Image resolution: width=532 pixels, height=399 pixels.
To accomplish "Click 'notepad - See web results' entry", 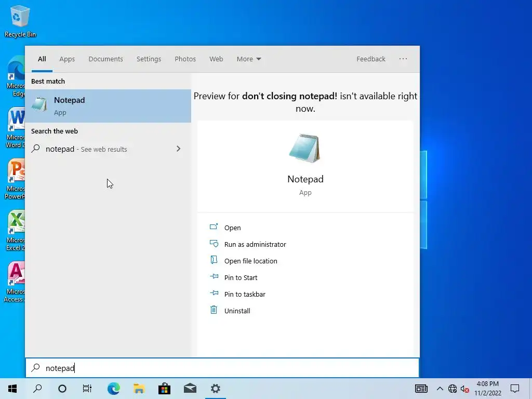I will (x=108, y=149).
